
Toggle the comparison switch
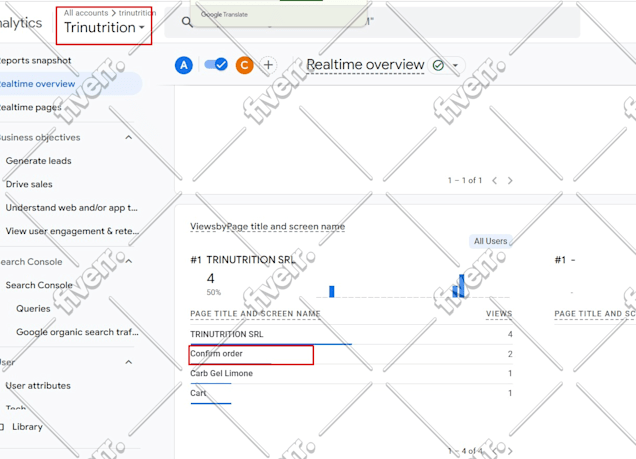click(216, 64)
